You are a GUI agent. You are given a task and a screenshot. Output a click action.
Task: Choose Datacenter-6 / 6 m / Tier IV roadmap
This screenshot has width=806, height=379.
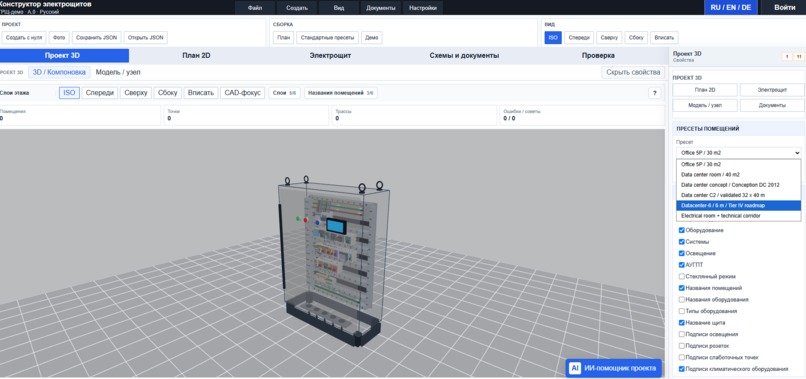(x=739, y=206)
